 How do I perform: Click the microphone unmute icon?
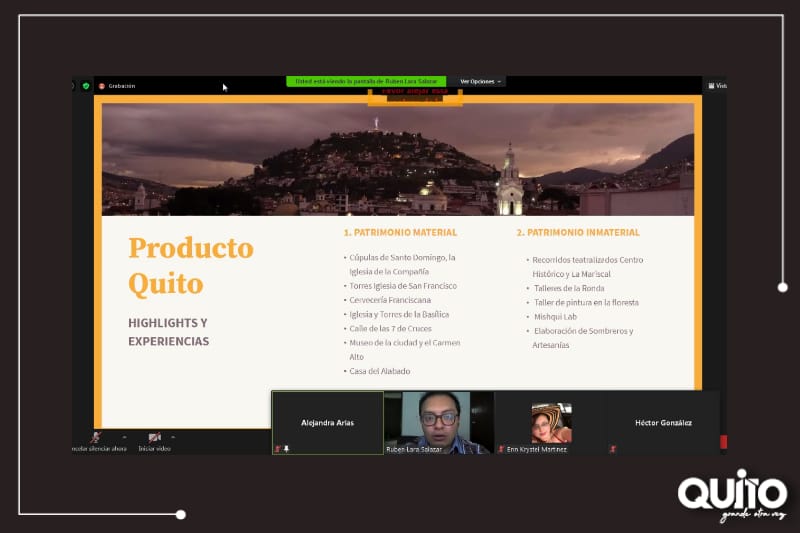(95, 437)
